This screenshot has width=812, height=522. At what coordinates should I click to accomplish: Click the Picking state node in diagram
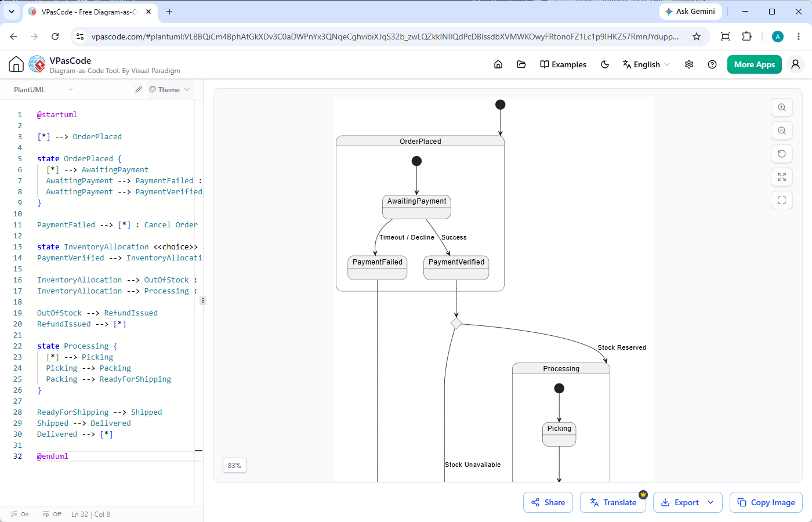[559, 434]
